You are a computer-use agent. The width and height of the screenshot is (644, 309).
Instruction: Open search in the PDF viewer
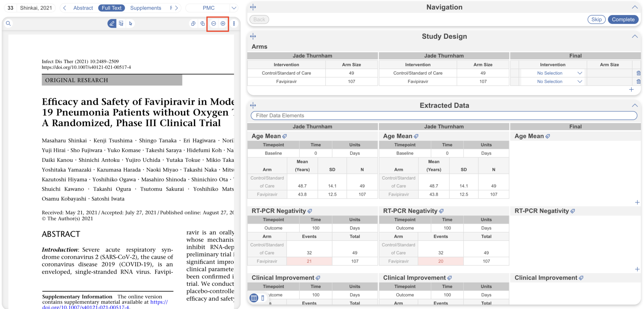pos(8,23)
